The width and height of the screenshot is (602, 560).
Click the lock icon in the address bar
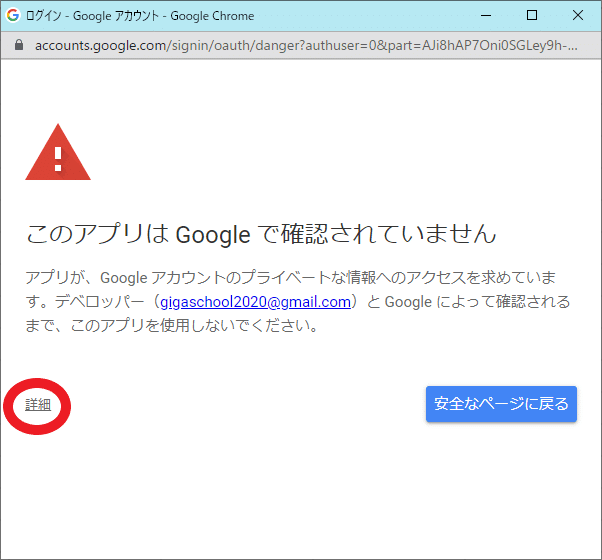pos(19,45)
